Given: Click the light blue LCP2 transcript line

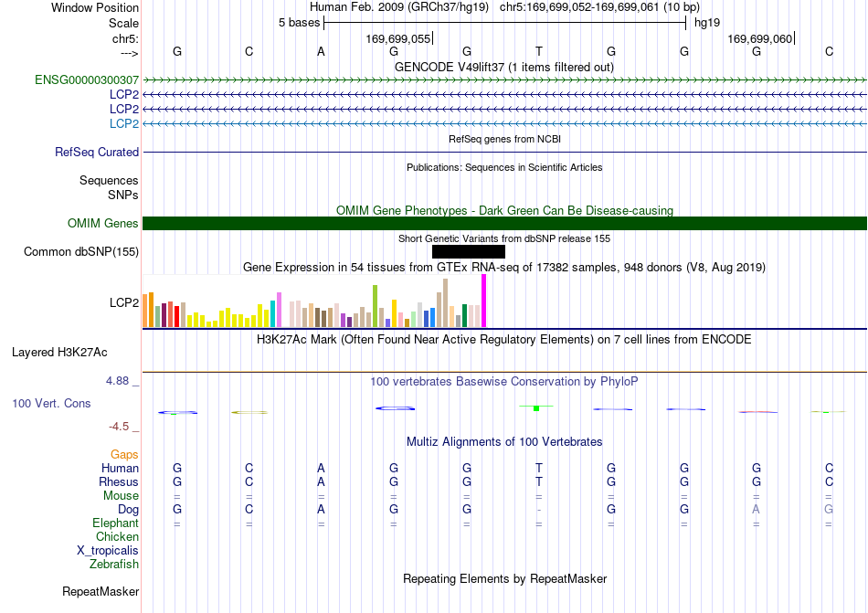Looking at the screenshot, I should click(505, 123).
